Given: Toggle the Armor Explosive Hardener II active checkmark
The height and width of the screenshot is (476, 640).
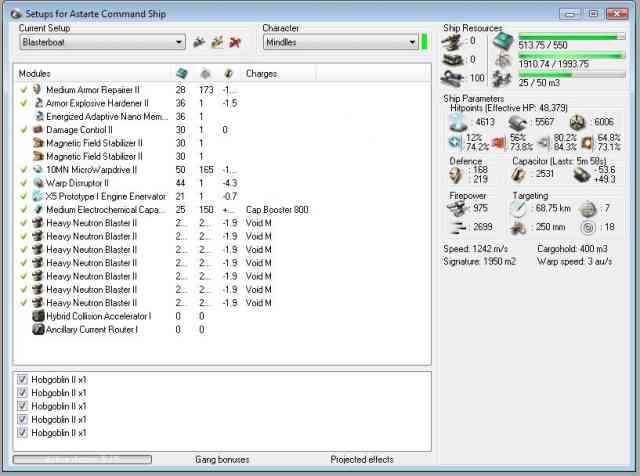Looking at the screenshot, I should click(x=24, y=103).
